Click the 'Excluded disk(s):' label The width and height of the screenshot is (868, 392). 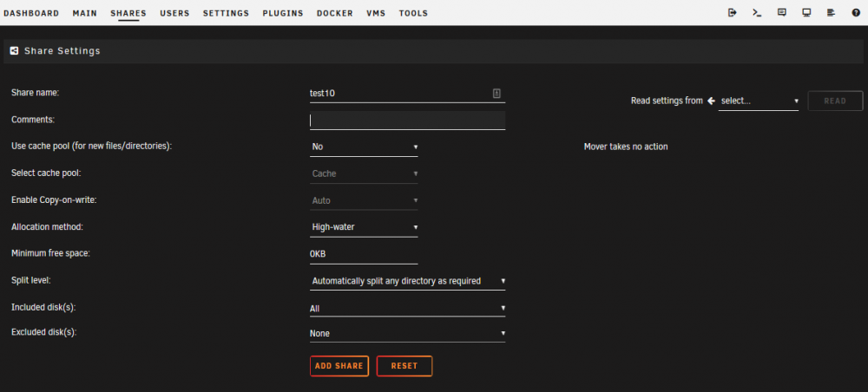pyautogui.click(x=43, y=332)
